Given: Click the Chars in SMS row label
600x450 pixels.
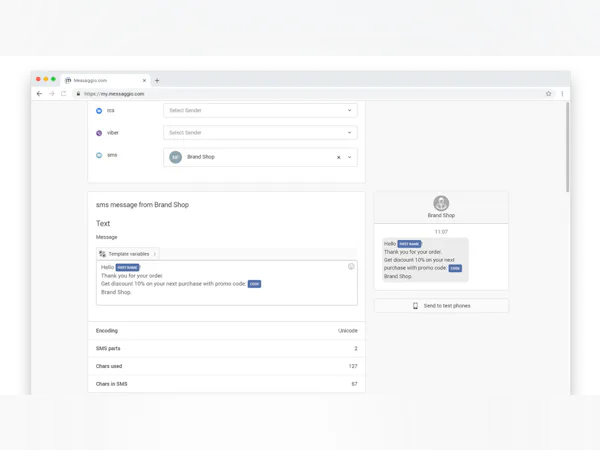Looking at the screenshot, I should click(x=111, y=384).
